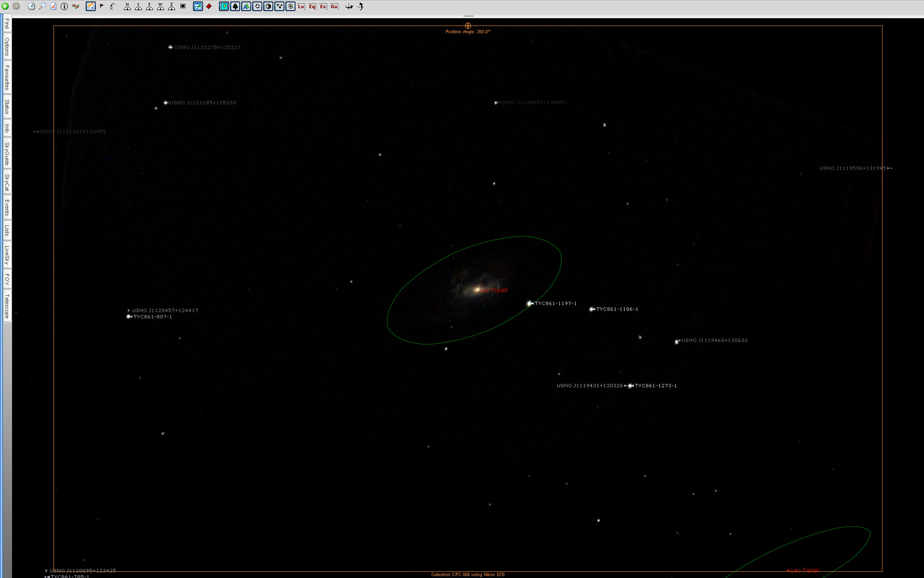Viewport: 924px width, 578px height.
Task: Click the red diamond icon
Action: [x=209, y=6]
